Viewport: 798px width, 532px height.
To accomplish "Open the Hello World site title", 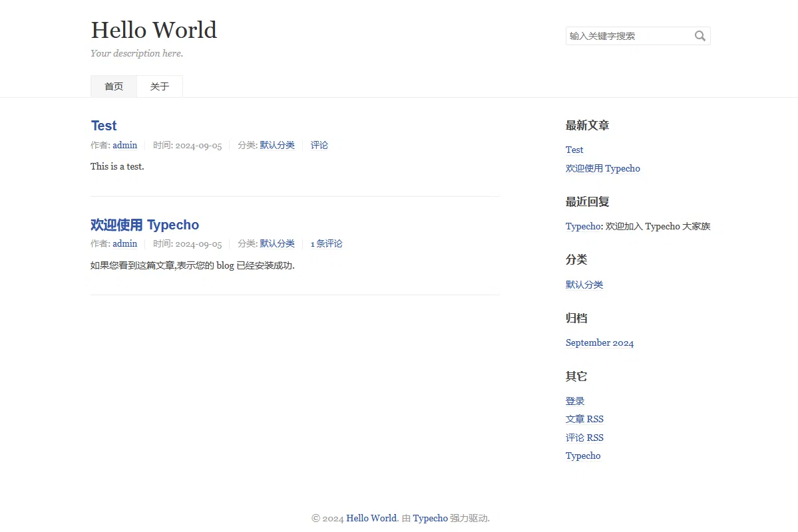I will tap(154, 30).
